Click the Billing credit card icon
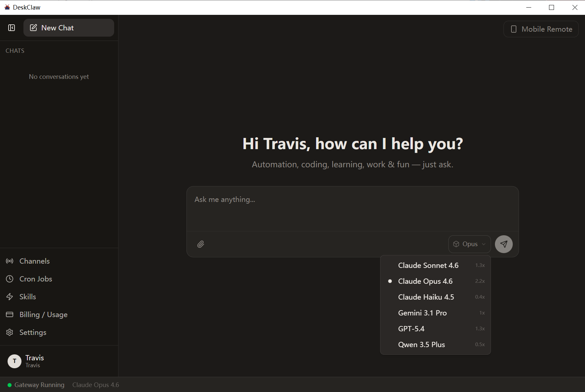This screenshot has width=585, height=392. pos(10,314)
